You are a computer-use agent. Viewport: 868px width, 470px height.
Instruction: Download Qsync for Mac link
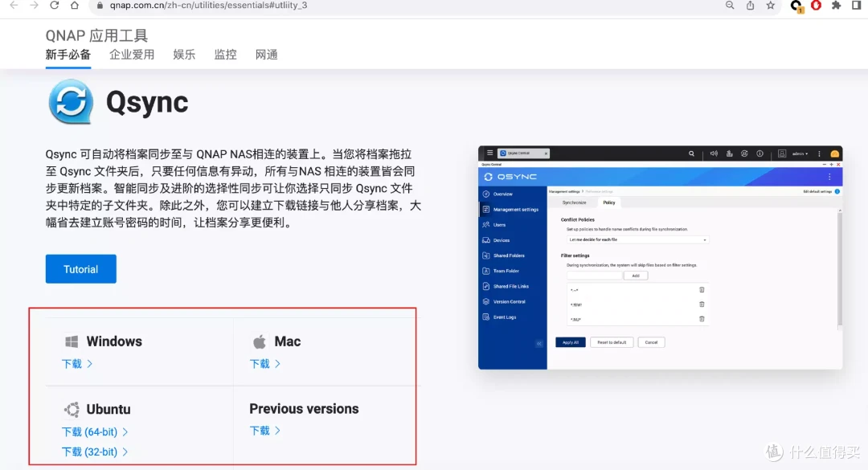[264, 364]
